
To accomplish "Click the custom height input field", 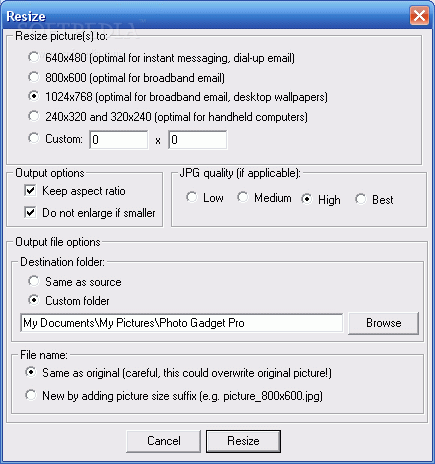I will pyautogui.click(x=198, y=140).
